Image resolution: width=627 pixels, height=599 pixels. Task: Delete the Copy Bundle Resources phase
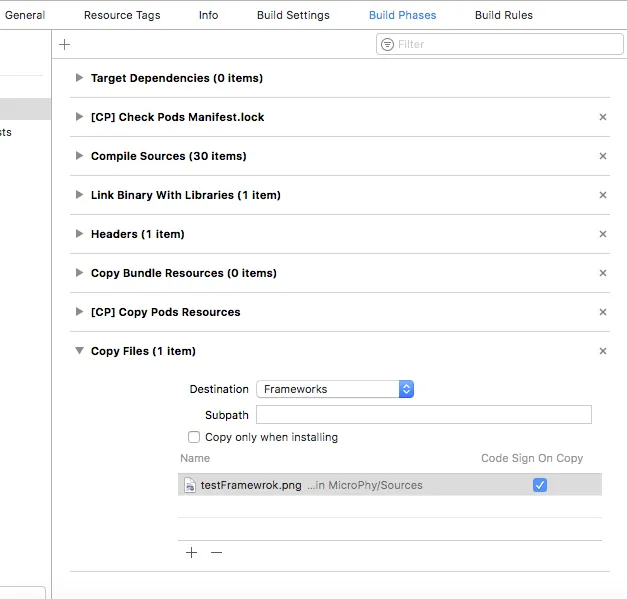(603, 273)
